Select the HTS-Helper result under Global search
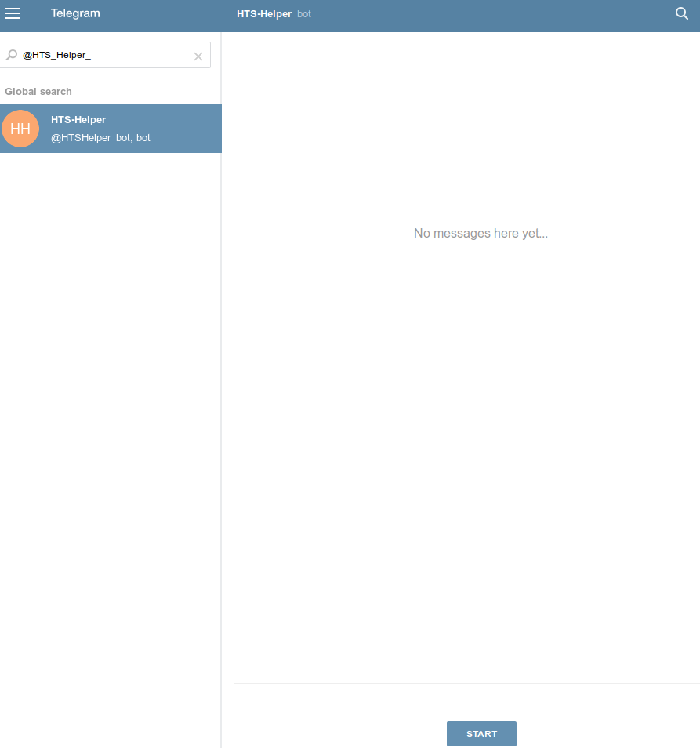Image resolution: width=700 pixels, height=748 pixels. tap(111, 128)
